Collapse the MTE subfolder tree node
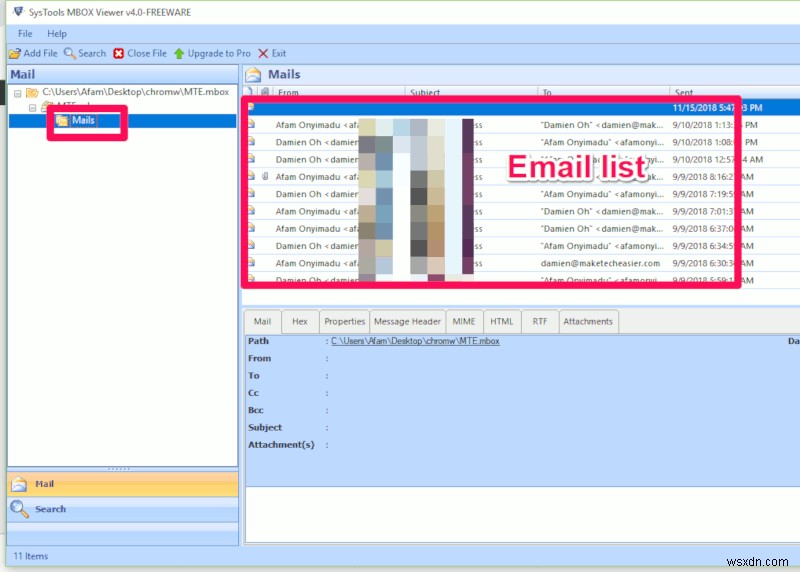This screenshot has height=572, width=800. (33, 108)
